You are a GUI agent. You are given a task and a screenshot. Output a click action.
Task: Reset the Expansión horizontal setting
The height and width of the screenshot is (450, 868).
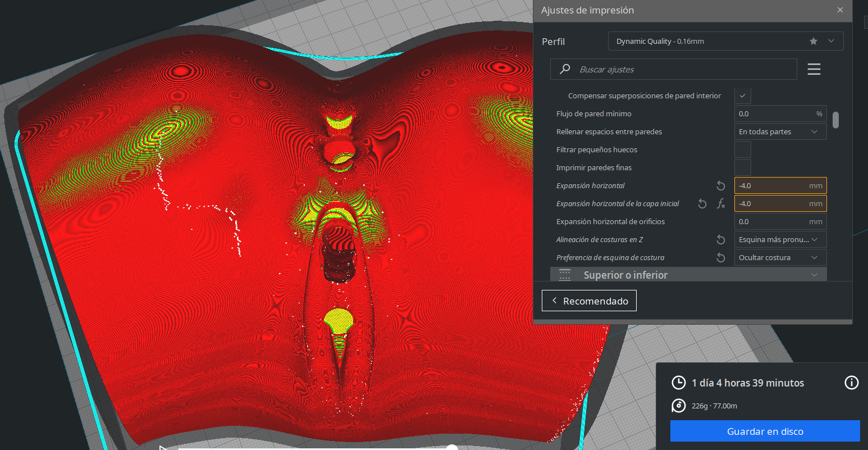coord(721,186)
